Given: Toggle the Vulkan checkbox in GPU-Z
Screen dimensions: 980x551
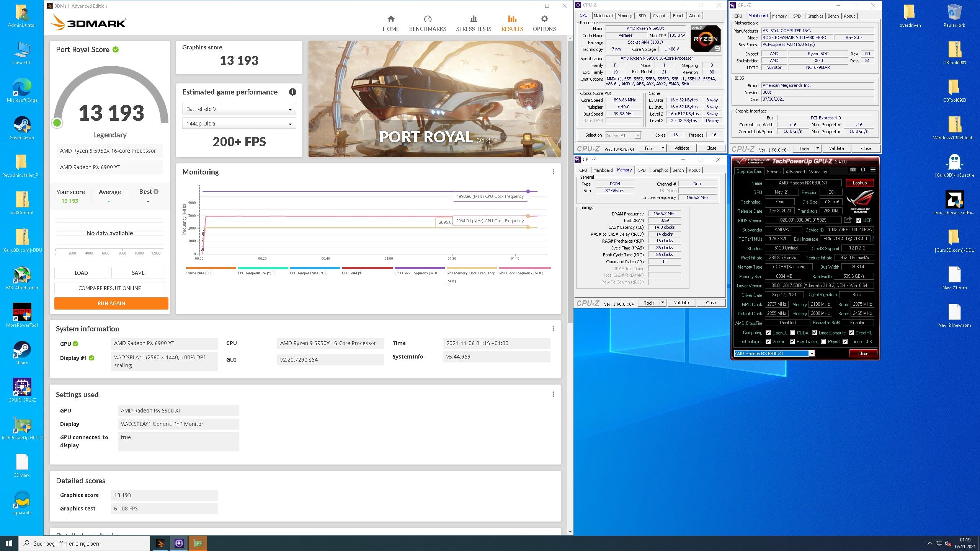Looking at the screenshot, I should click(768, 342).
